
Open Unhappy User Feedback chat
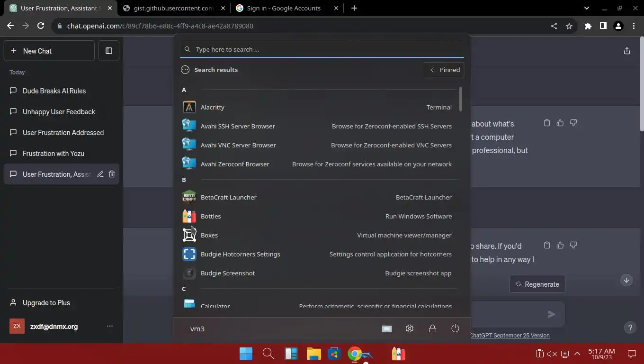(x=62, y=111)
